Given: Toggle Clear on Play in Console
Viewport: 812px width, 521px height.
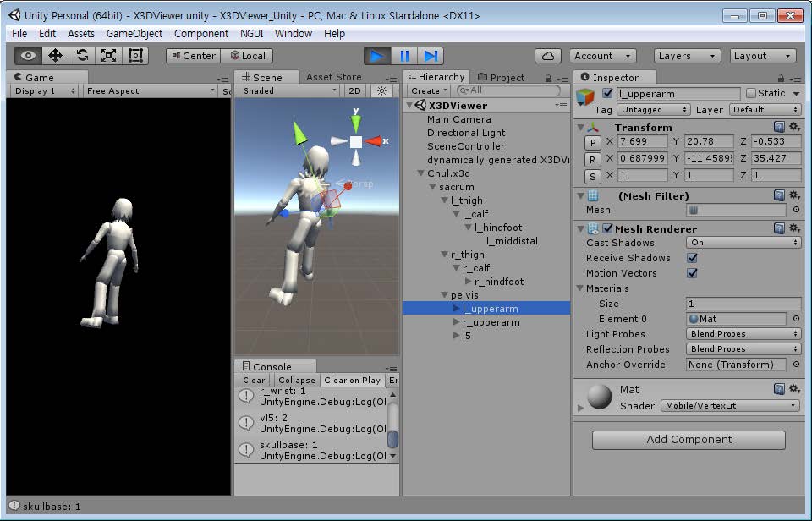Looking at the screenshot, I should (352, 380).
